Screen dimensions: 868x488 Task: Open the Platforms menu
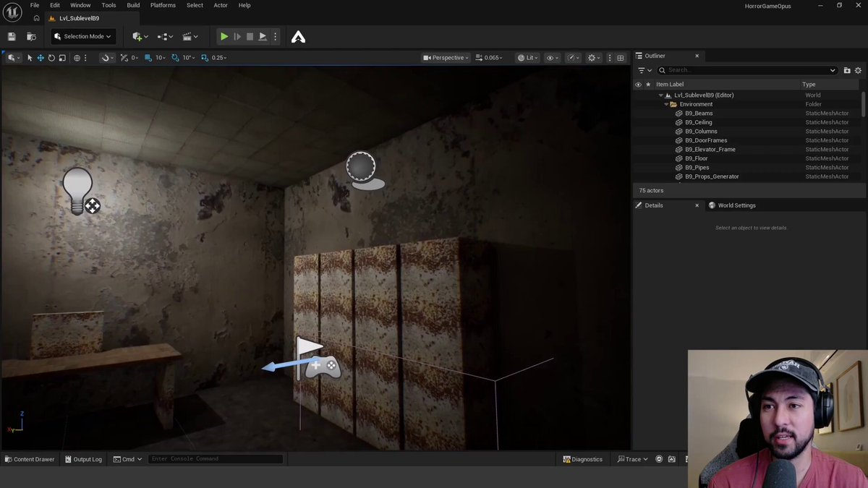pos(163,5)
